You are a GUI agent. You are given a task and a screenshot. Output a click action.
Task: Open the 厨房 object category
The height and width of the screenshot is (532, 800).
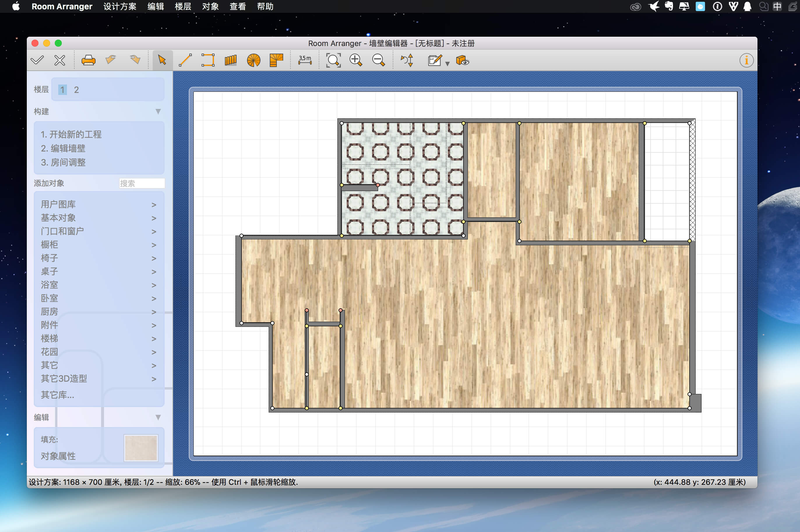(x=99, y=311)
